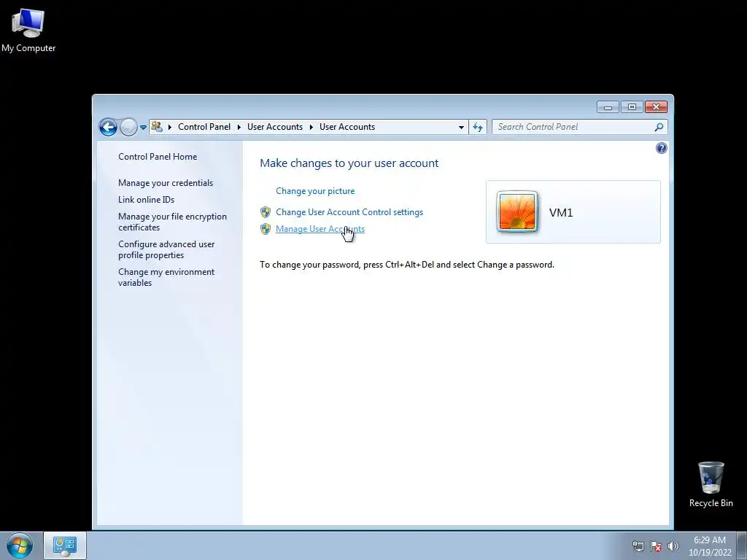Image resolution: width=747 pixels, height=560 pixels.
Task: Open Change User Account Control settings
Action: tap(349, 212)
